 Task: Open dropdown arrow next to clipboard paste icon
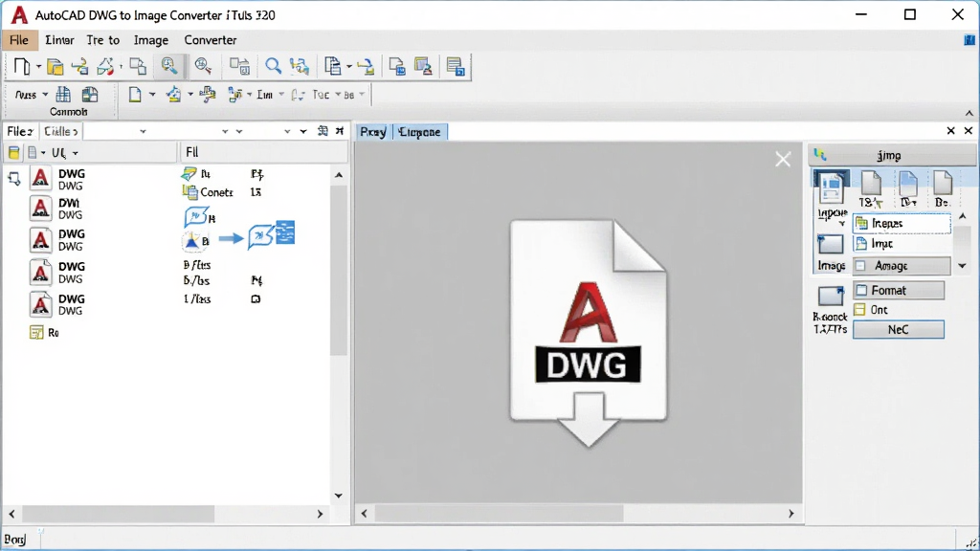348,67
